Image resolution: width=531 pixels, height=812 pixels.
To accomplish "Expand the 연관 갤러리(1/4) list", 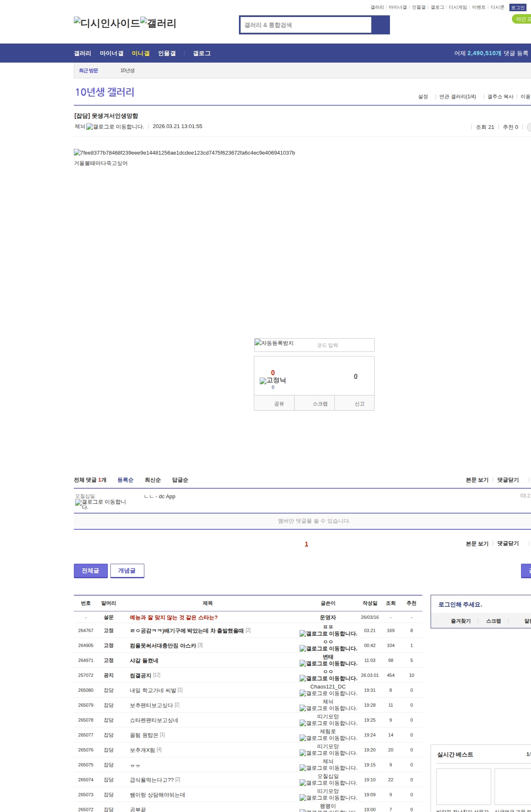I will pyautogui.click(x=457, y=97).
